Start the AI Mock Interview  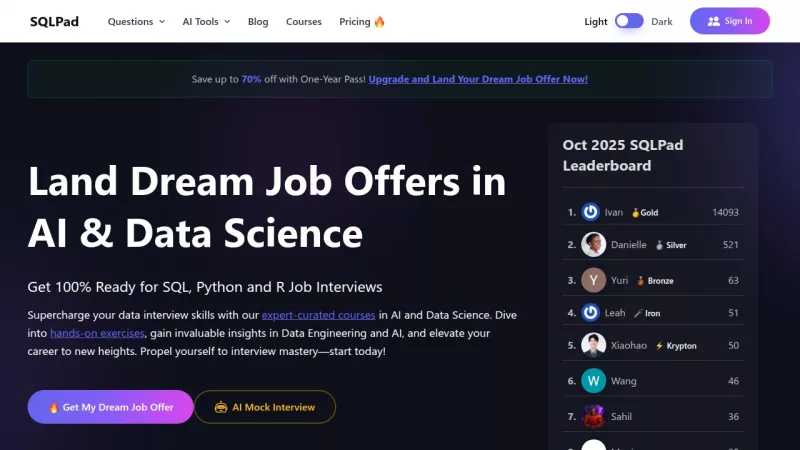click(x=265, y=407)
